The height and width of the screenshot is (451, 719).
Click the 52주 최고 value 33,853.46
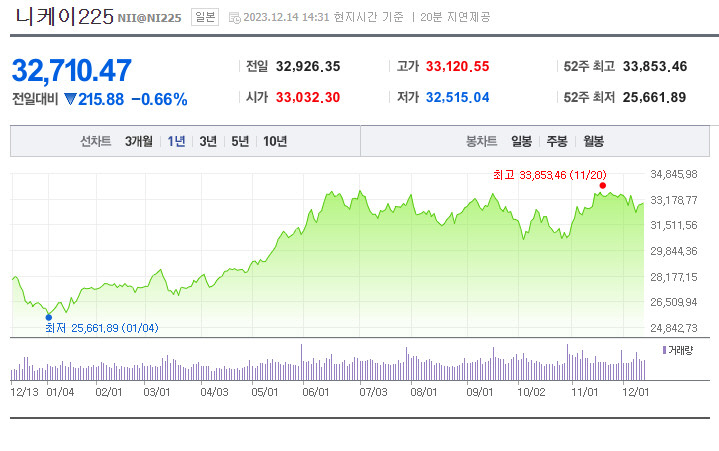[x=655, y=66]
